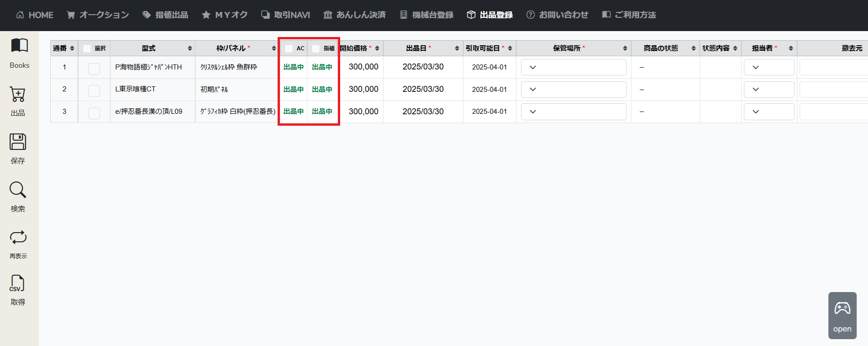Click AC 出品中 status in row 2
868x346 pixels.
point(294,90)
